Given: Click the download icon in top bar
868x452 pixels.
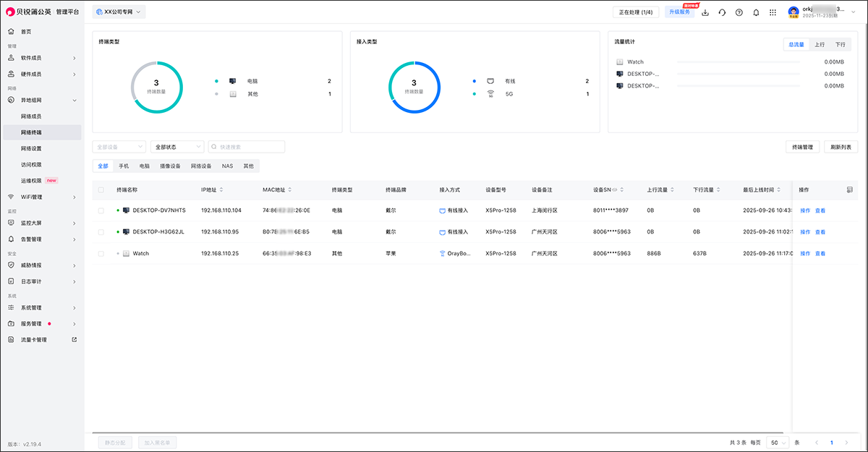Looking at the screenshot, I should click(x=705, y=12).
